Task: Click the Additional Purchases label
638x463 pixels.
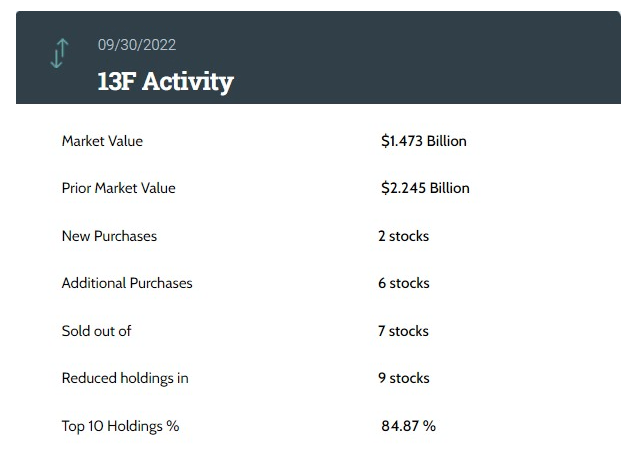Action: (x=127, y=283)
